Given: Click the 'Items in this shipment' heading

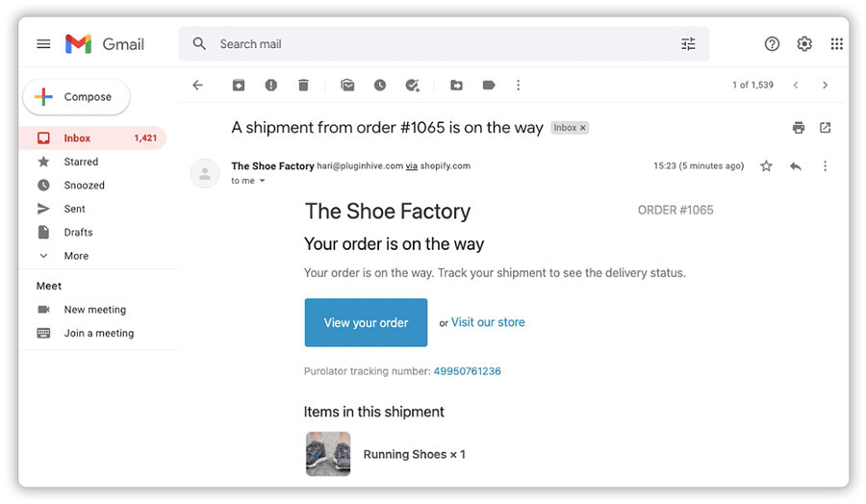Looking at the screenshot, I should pos(374,412).
